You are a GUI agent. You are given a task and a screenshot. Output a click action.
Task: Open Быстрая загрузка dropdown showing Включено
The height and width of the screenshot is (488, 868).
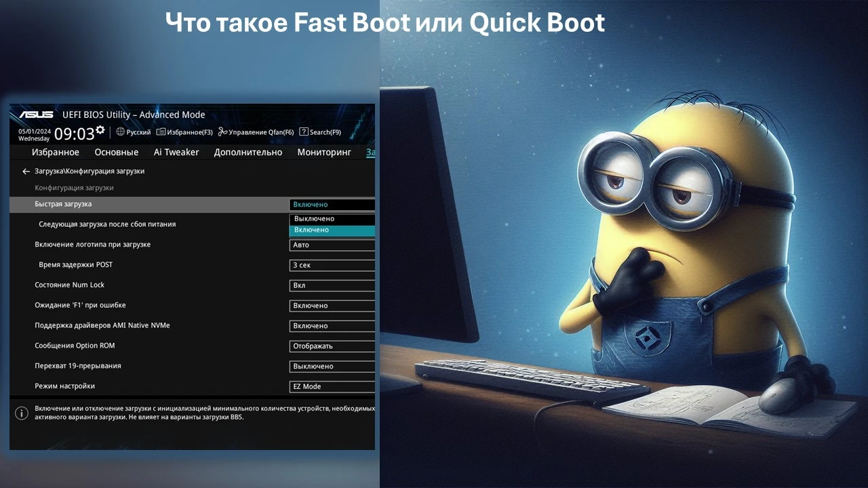(x=332, y=205)
